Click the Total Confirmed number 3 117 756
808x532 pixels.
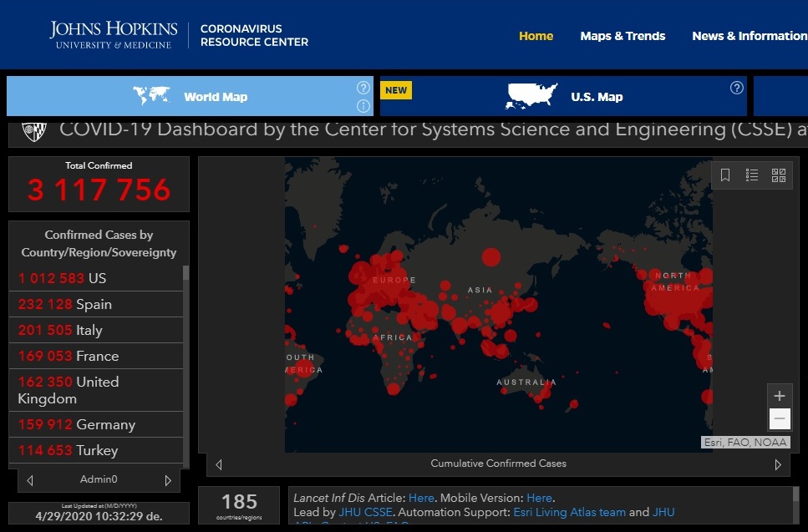click(x=99, y=190)
